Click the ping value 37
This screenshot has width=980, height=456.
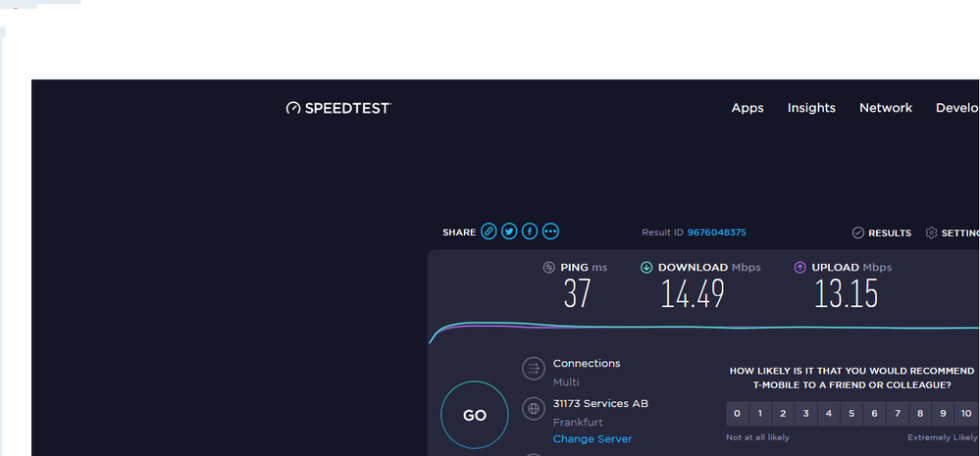[x=577, y=294]
